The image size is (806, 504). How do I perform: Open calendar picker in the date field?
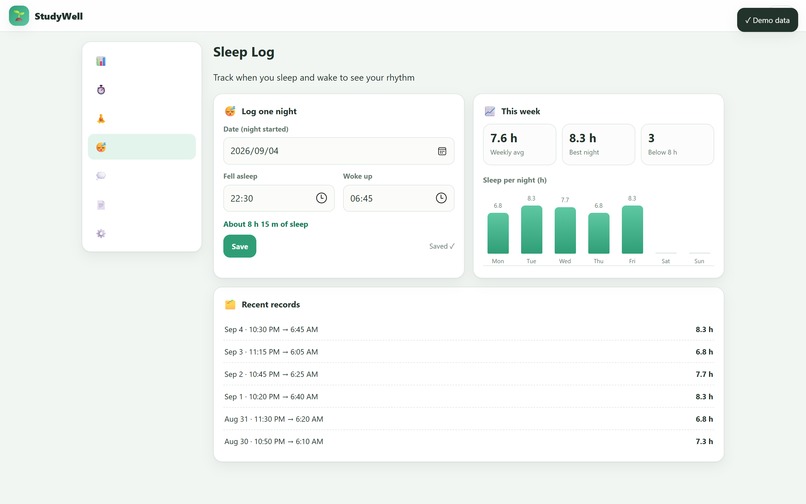click(442, 151)
